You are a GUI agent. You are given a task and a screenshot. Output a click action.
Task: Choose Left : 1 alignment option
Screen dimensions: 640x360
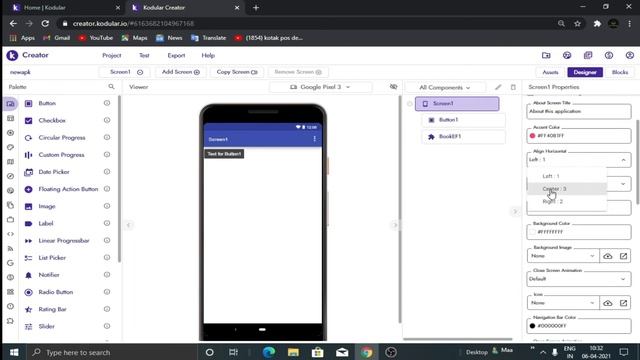tap(567, 176)
